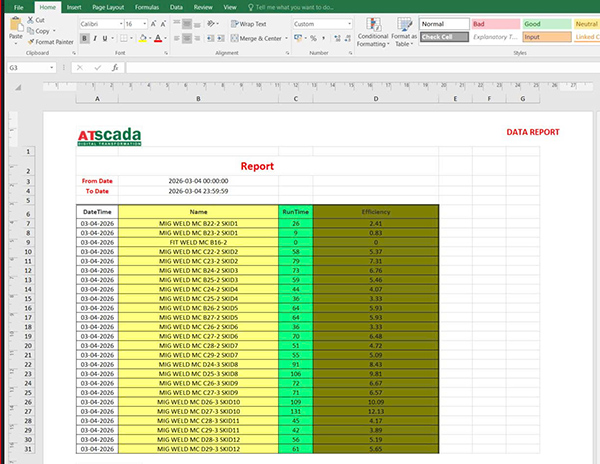
Task: Toggle Wrap Text
Action: [x=247, y=23]
